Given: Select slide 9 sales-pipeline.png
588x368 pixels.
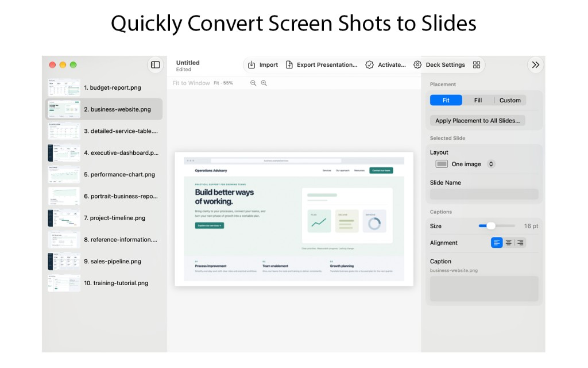Looking at the screenshot, I should [x=104, y=262].
